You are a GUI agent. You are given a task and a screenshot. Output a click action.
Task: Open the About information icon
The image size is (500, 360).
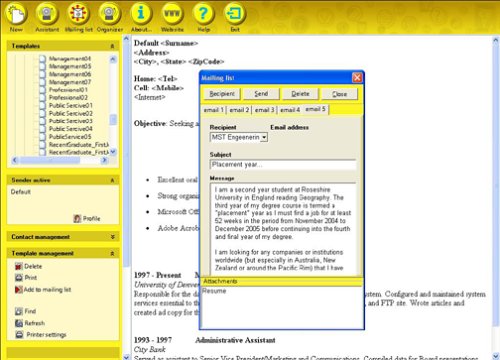[x=141, y=14]
